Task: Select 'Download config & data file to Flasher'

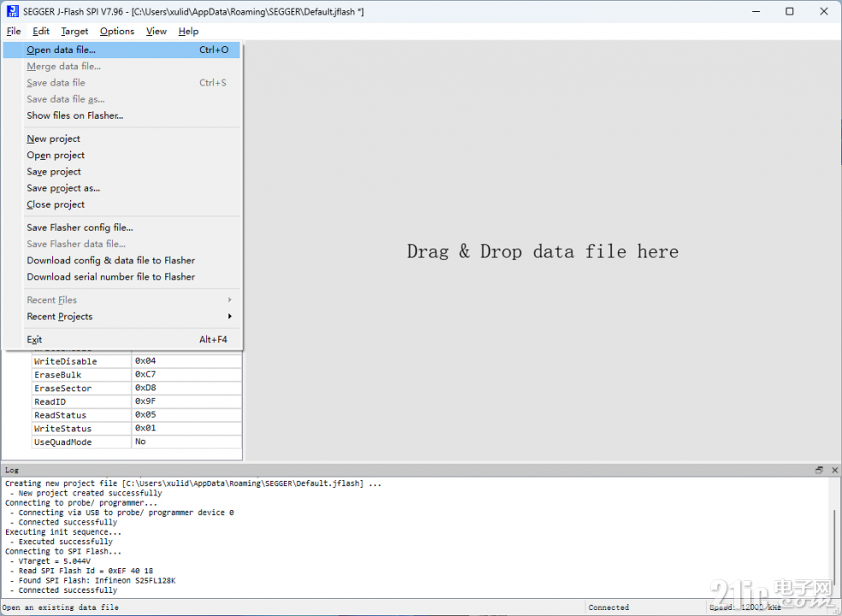Action: click(x=122, y=260)
